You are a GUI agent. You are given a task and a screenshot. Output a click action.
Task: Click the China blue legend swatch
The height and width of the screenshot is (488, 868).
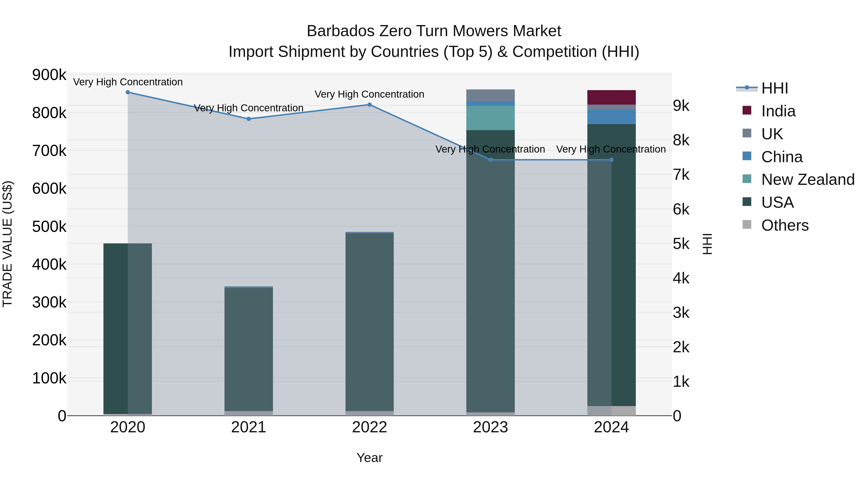(747, 156)
